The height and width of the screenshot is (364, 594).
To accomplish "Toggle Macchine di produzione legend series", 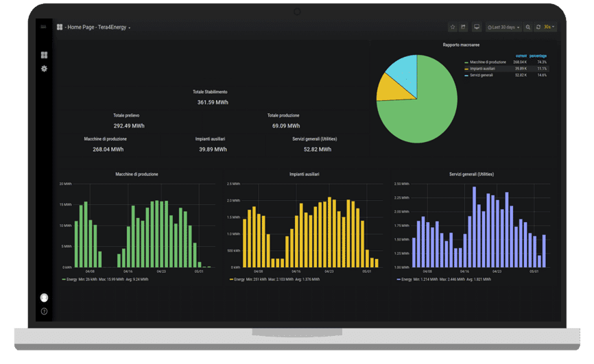I will point(488,62).
